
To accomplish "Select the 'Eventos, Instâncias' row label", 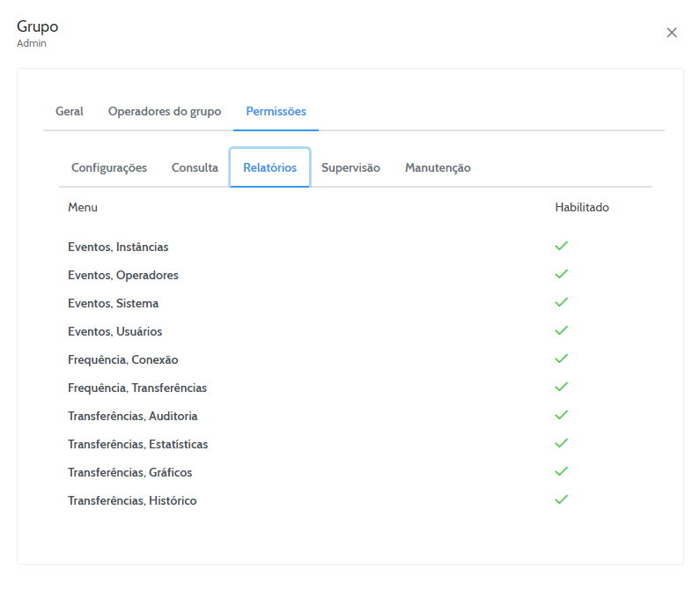I will (x=118, y=247).
